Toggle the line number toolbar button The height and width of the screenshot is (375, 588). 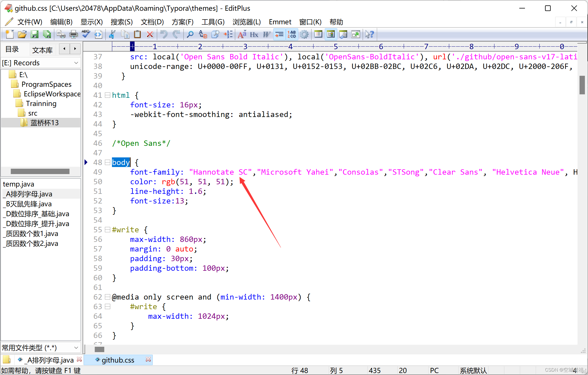point(292,34)
